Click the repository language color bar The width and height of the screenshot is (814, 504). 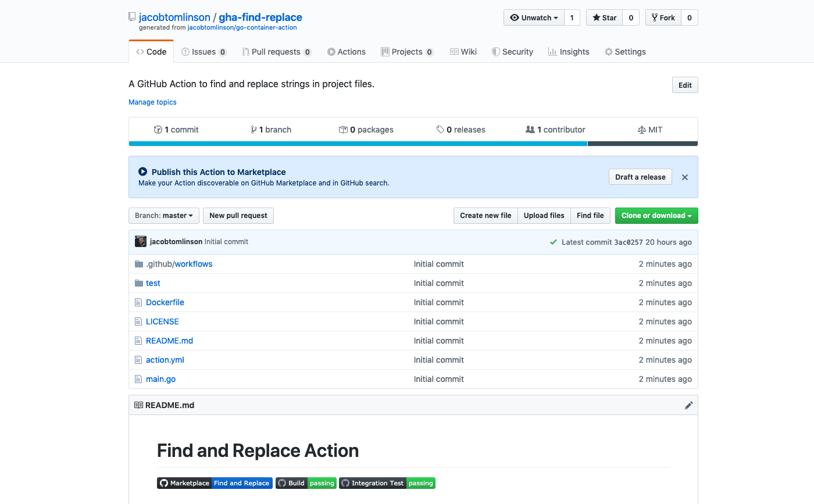(x=358, y=144)
